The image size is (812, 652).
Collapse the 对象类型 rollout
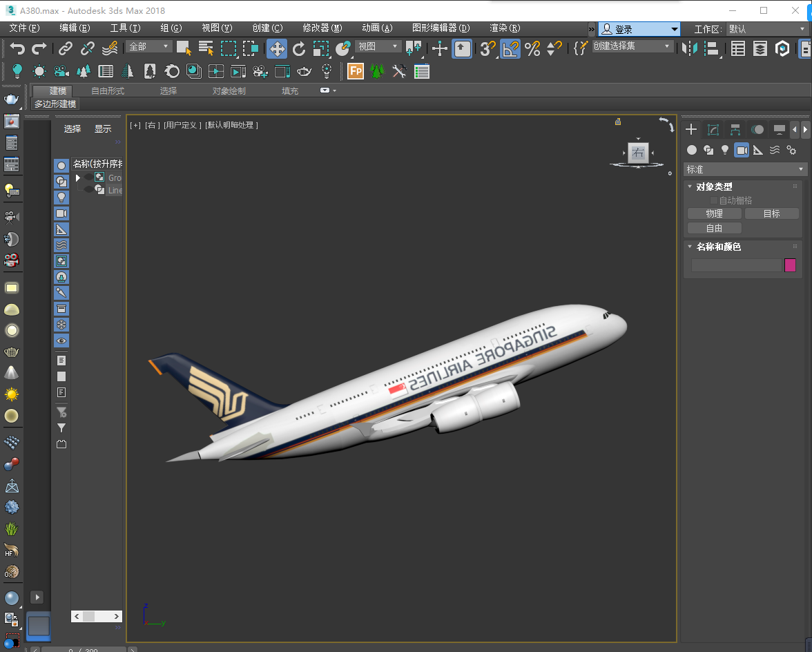690,186
